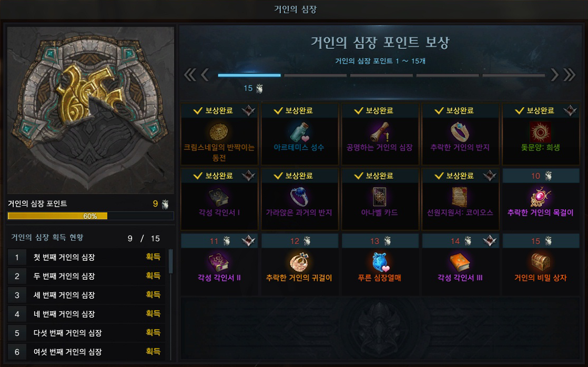Click the 보상완료 checkmark on 가라앉은 과거의 반지
Viewport: 588px width, 367px height.
tap(278, 176)
